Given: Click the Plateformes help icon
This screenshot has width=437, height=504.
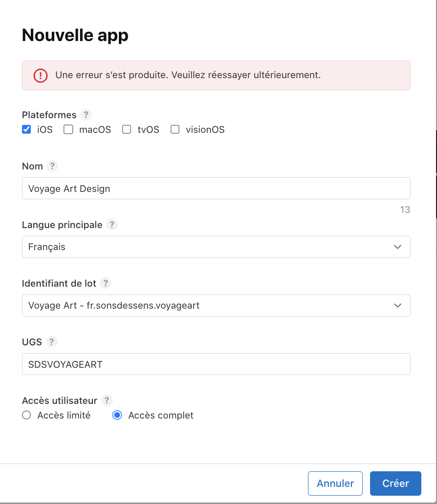Looking at the screenshot, I should pyautogui.click(x=86, y=115).
